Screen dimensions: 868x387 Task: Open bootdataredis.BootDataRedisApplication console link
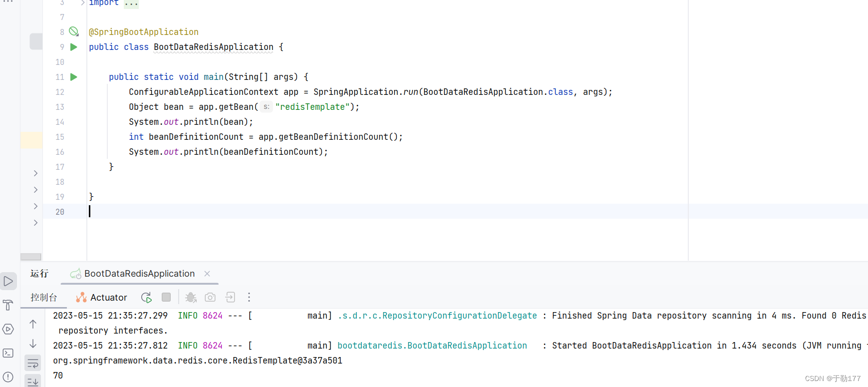pos(432,346)
